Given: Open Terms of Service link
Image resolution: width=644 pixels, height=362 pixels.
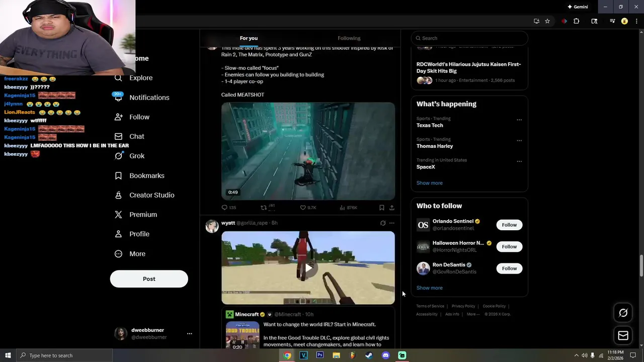Looking at the screenshot, I should point(430,306).
